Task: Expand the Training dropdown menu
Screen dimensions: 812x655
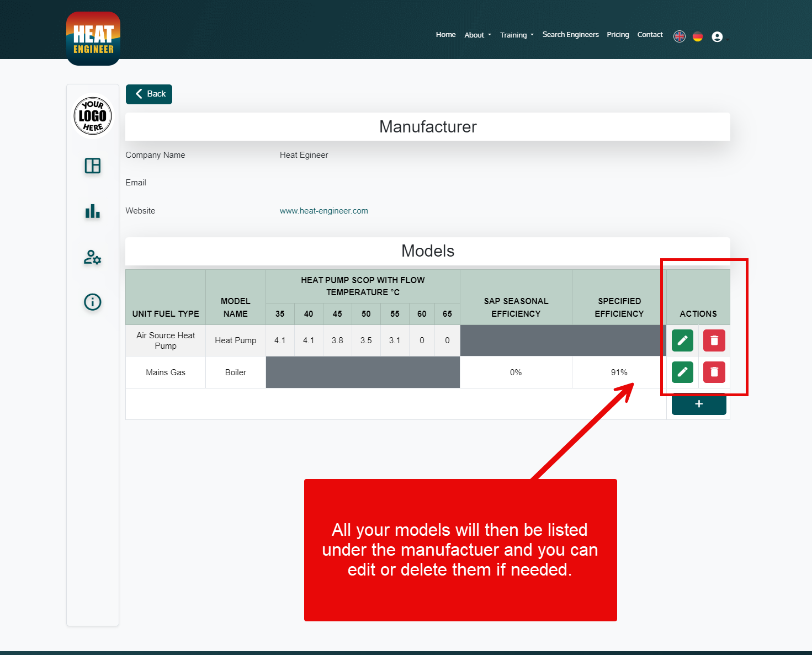Action: (x=517, y=35)
